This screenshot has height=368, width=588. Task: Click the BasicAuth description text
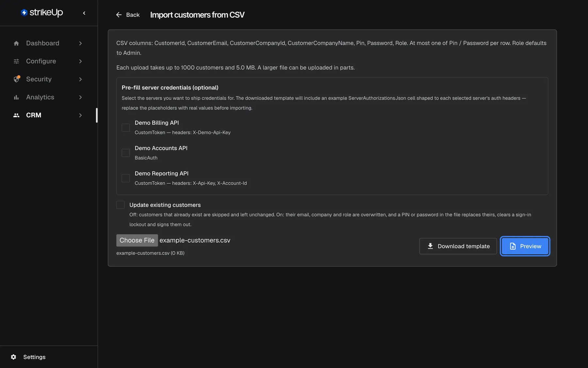click(146, 158)
